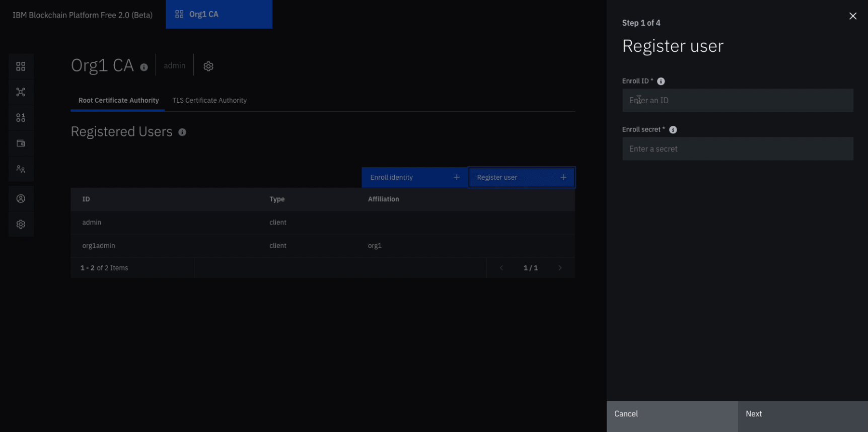Click the 1 / 1 page indicator
868x432 pixels.
tap(531, 268)
